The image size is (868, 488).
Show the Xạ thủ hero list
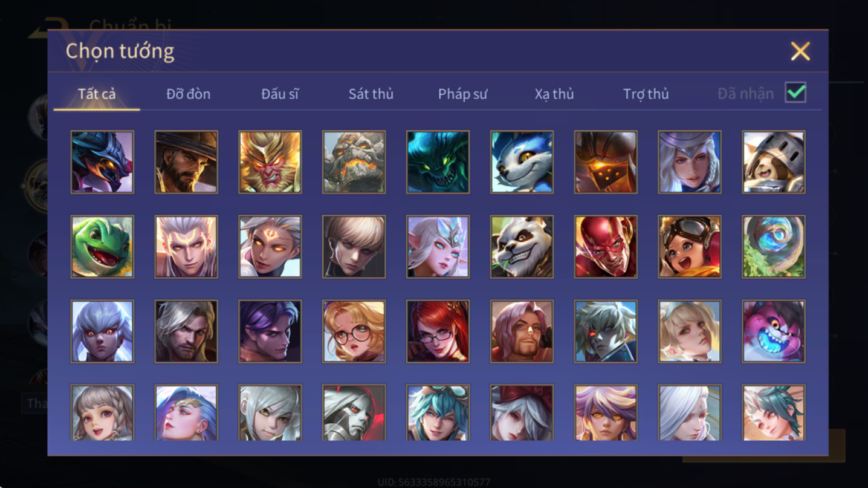[554, 94]
